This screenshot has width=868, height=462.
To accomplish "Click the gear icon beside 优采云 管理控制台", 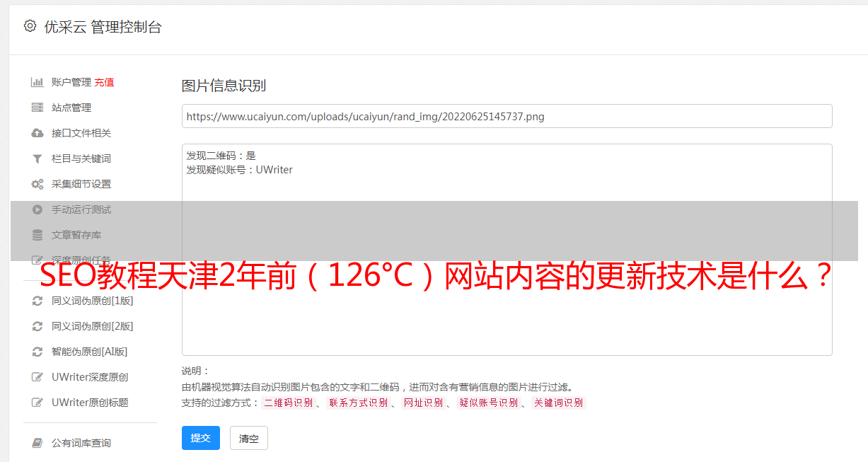I will coord(30,26).
